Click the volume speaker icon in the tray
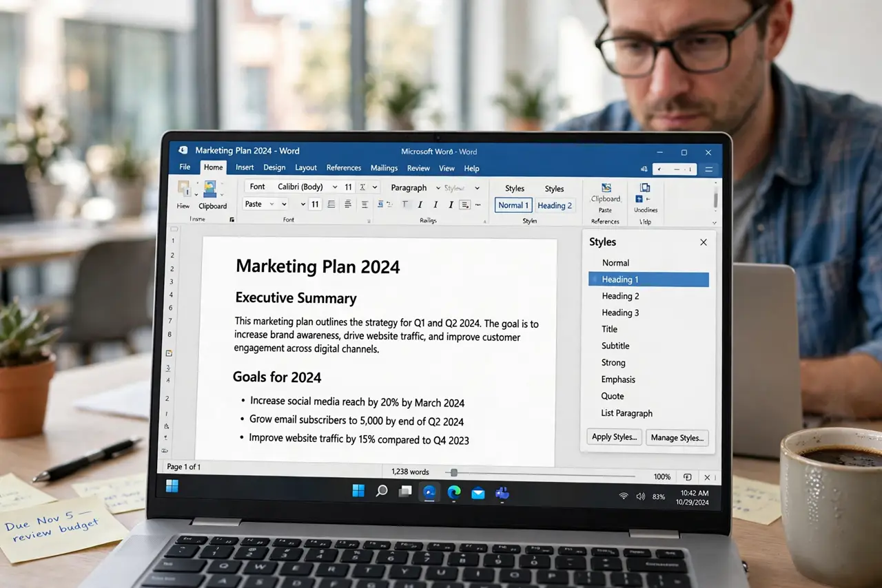 640,496
